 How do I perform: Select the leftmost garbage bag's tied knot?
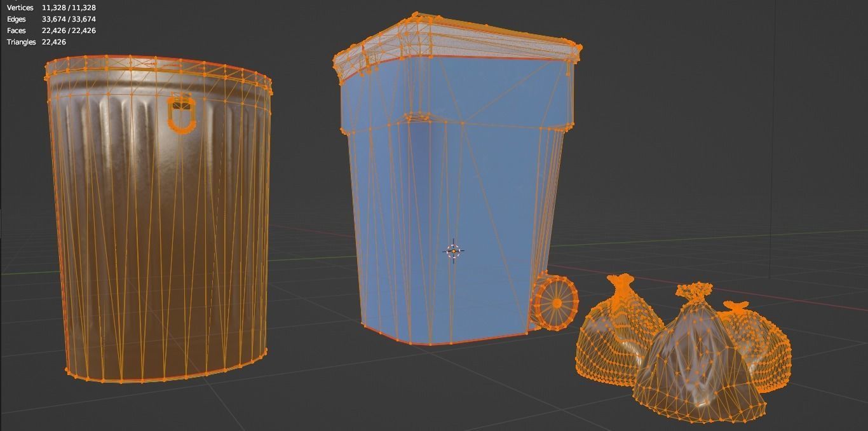[621, 284]
